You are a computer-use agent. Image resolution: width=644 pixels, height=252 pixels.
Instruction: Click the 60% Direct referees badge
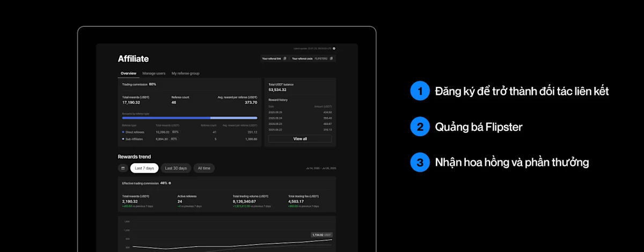click(175, 132)
